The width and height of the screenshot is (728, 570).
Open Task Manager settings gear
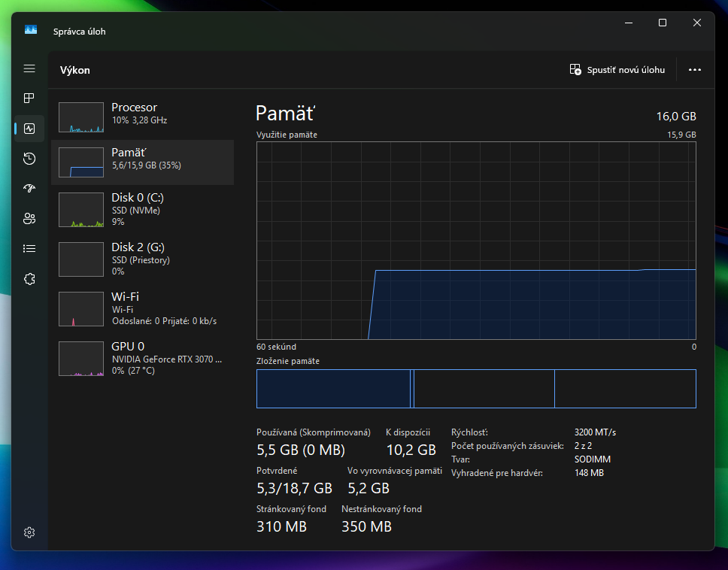tap(29, 532)
